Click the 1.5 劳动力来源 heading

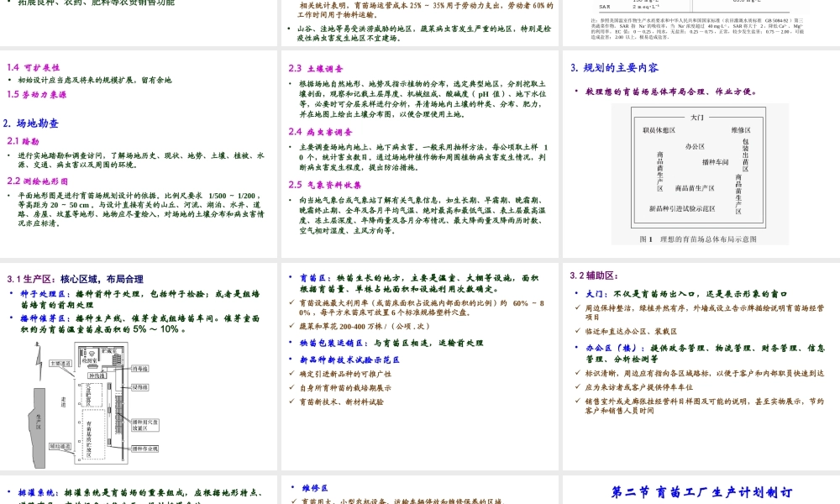tap(36, 94)
